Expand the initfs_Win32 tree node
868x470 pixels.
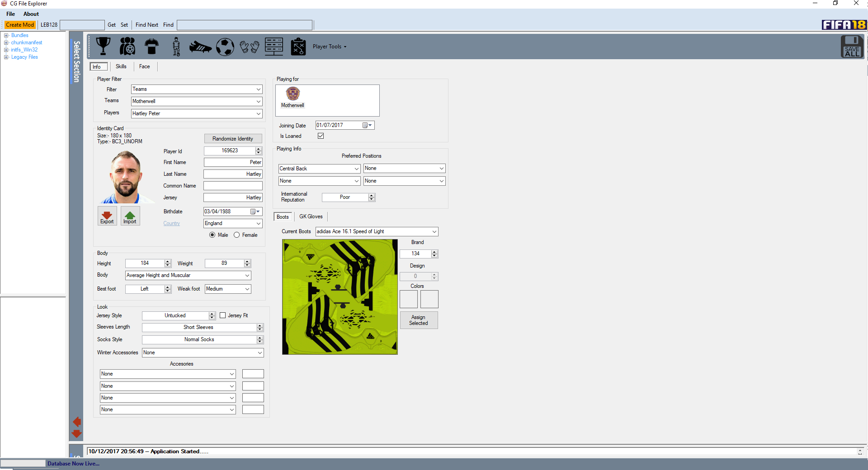[6, 50]
